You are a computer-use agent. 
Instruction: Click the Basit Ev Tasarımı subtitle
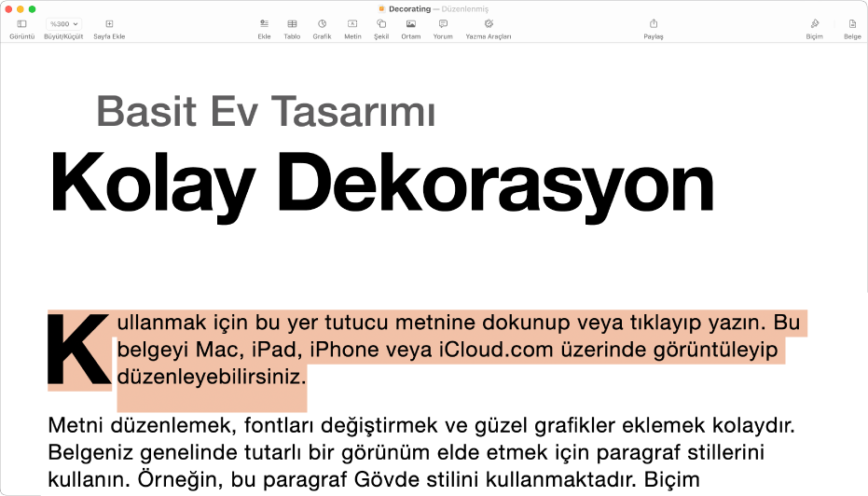(x=266, y=111)
